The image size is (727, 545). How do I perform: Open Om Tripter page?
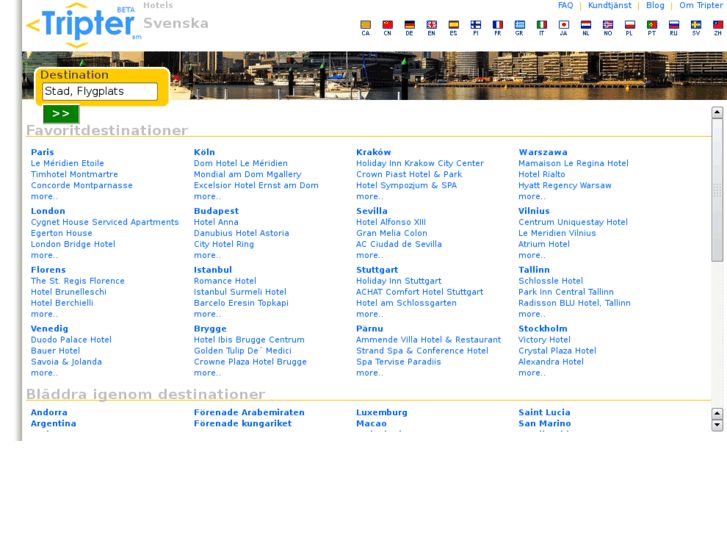(x=701, y=6)
